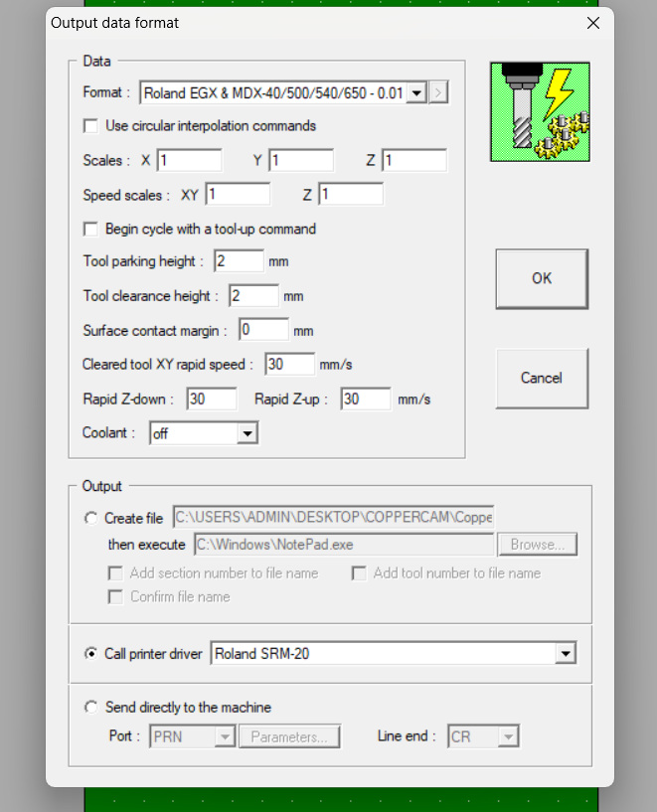Click the Browse... button
This screenshot has width=657, height=812.
point(538,545)
